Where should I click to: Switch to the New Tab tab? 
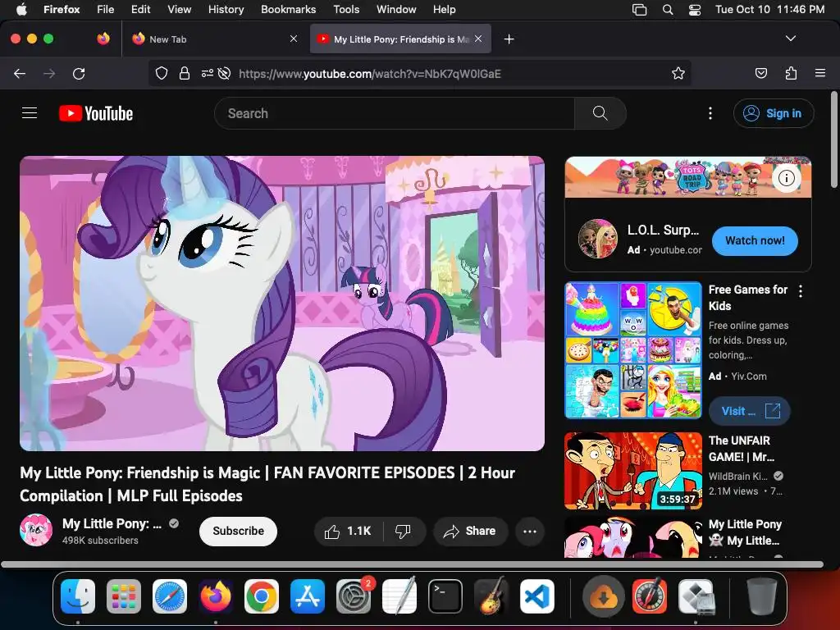(214, 39)
